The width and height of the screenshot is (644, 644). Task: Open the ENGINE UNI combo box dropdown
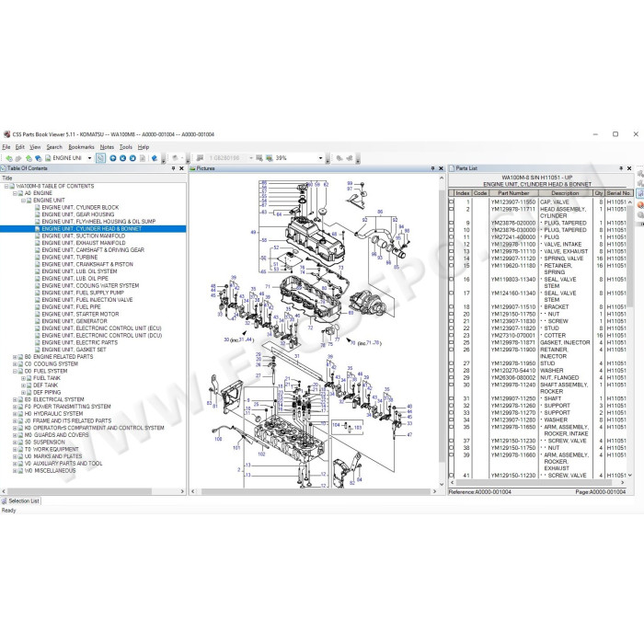click(89, 158)
